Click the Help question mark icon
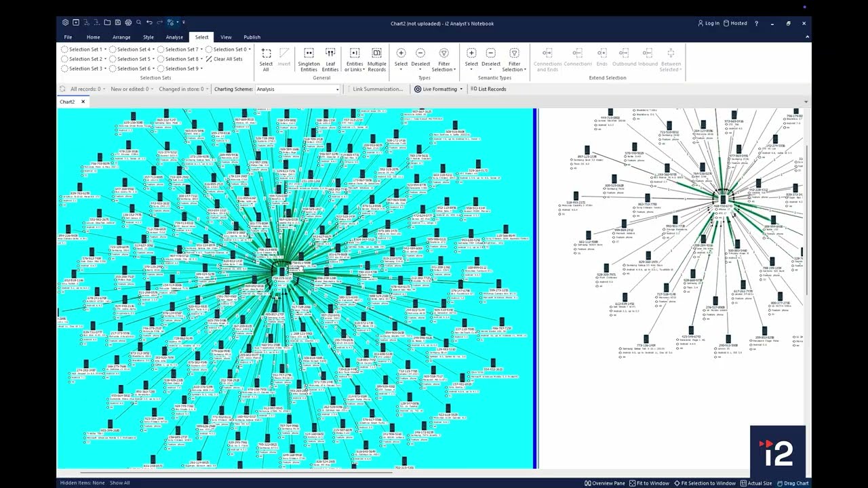Screen dimensions: 868x488 tap(756, 24)
